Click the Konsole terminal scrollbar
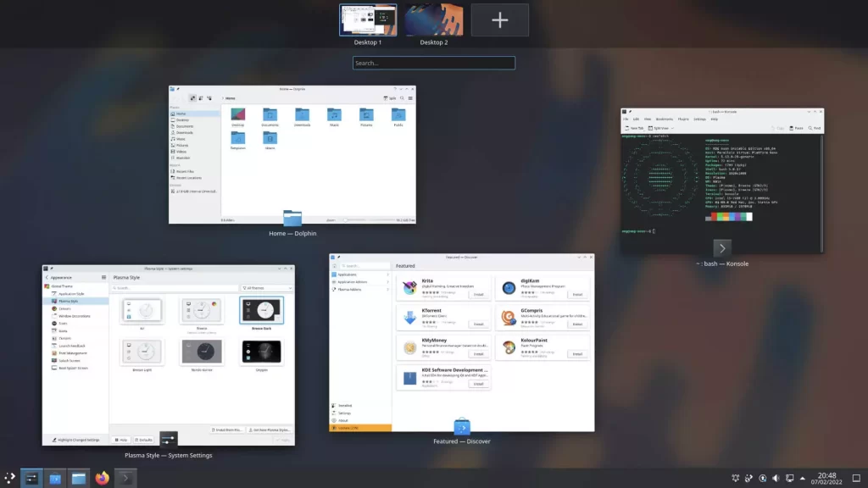The height and width of the screenshot is (488, 868). coord(822,194)
